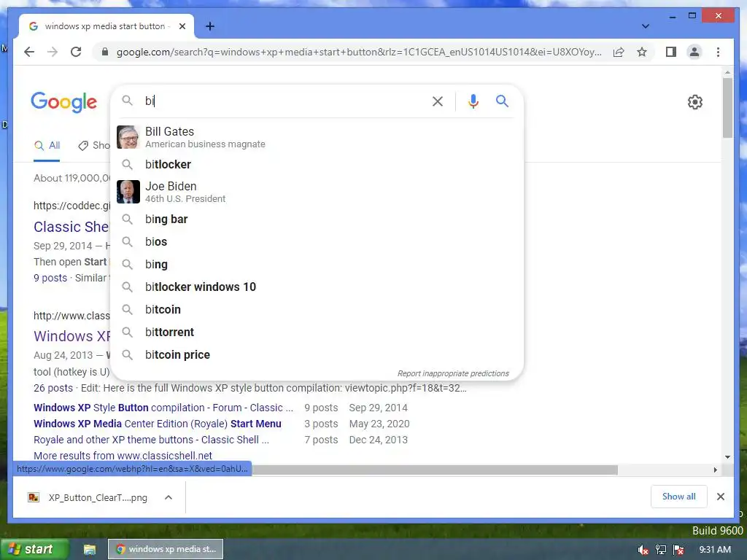Choose the bitcoin suggestion
747x560 pixels.
coord(317,309)
